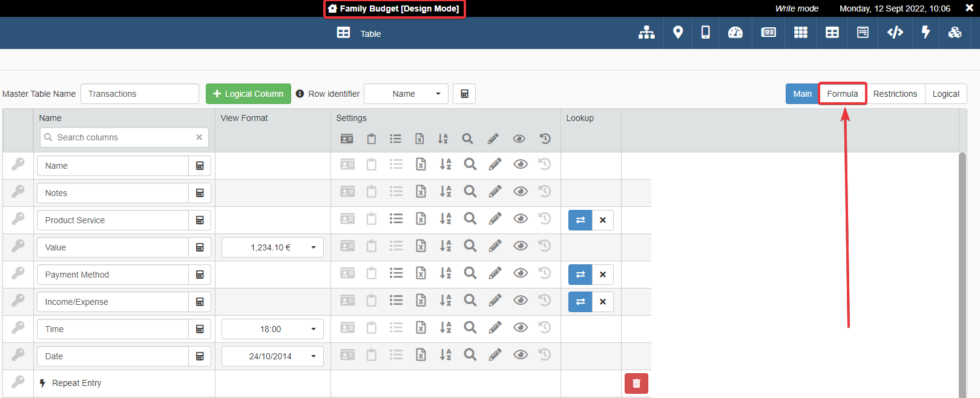Image resolution: width=980 pixels, height=398 pixels.
Task: Click the code brackets icon in toolbar
Action: 895,33
